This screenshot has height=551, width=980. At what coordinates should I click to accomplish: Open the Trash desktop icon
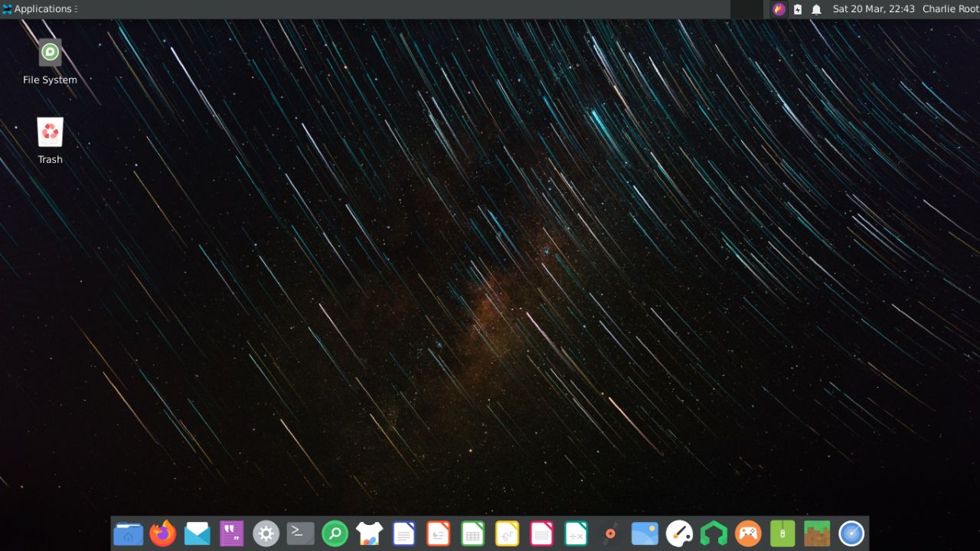pos(50,141)
